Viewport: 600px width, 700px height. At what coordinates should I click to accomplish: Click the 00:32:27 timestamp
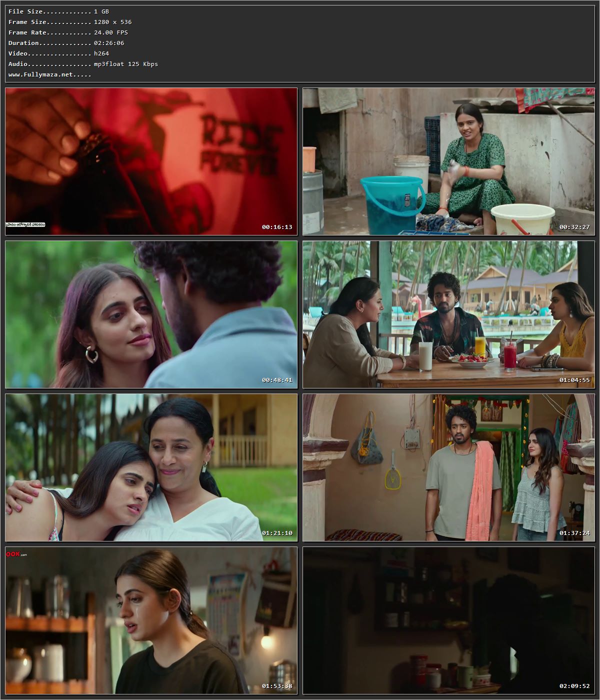pyautogui.click(x=574, y=227)
